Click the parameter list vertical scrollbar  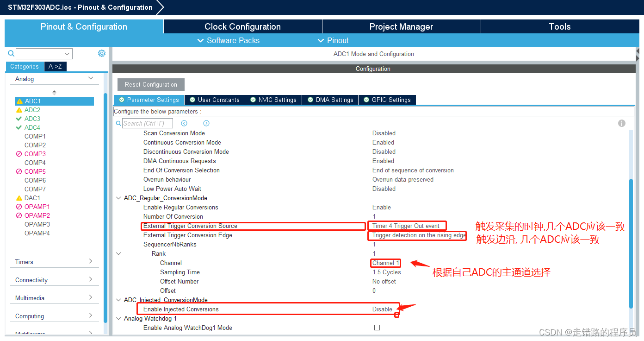coord(631,243)
